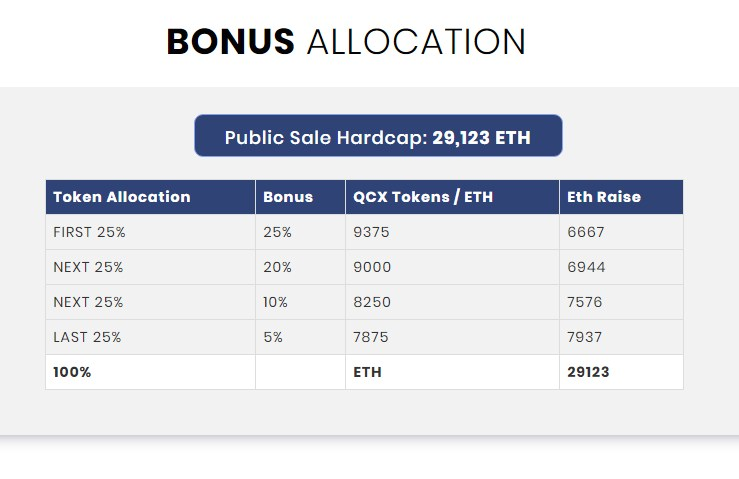Screen dimensions: 739x479
Task: Click the 7576 Eth Raise value
Action: (x=584, y=302)
